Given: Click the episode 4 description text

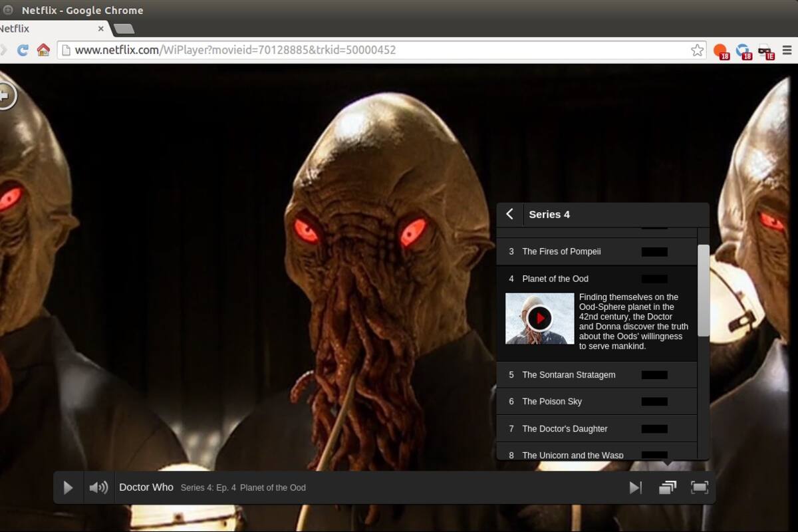Looking at the screenshot, I should [x=633, y=322].
